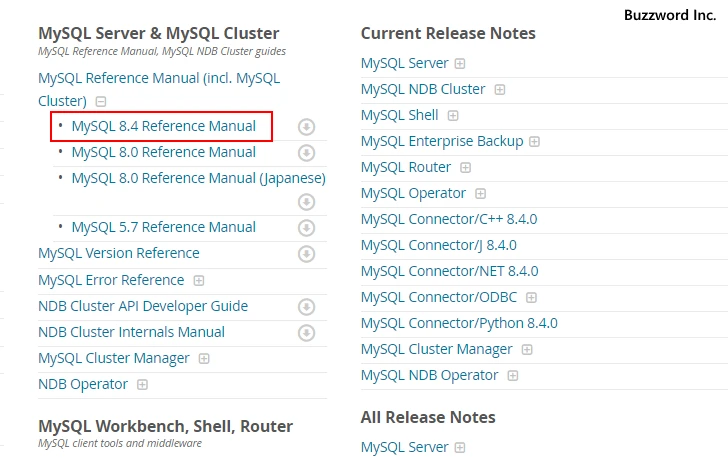Expand MySQL Connector/ODBC release notes
This screenshot has width=728, height=460.
coord(532,298)
